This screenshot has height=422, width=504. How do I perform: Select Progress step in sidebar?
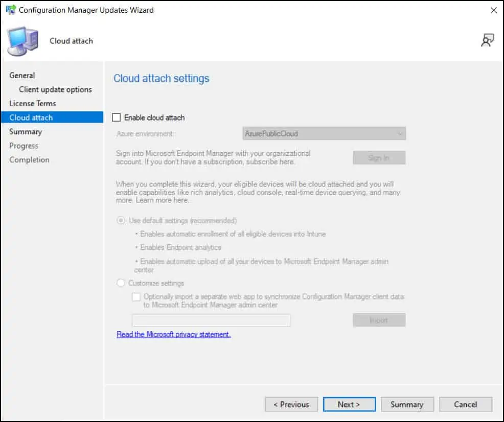[24, 146]
